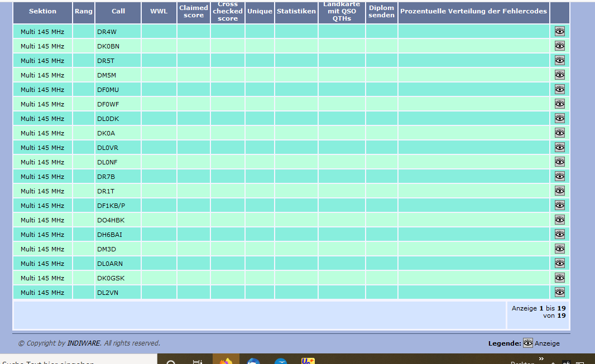The height and width of the screenshot is (364, 595).
Task: Sort by the Sektion column header
Action: coord(42,11)
